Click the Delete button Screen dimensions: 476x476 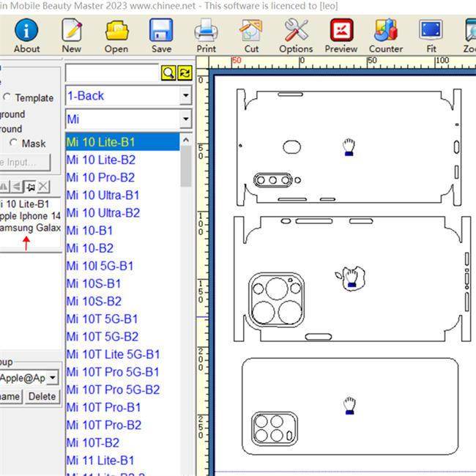coord(42,396)
